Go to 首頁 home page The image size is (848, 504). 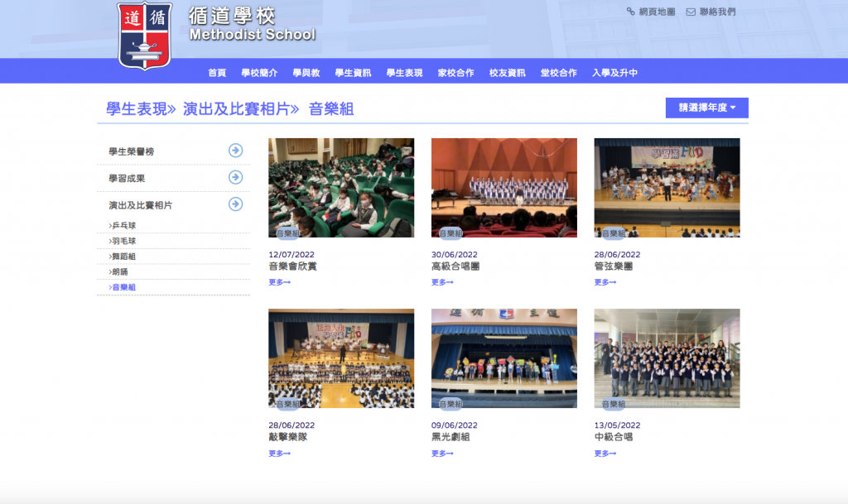click(x=217, y=73)
